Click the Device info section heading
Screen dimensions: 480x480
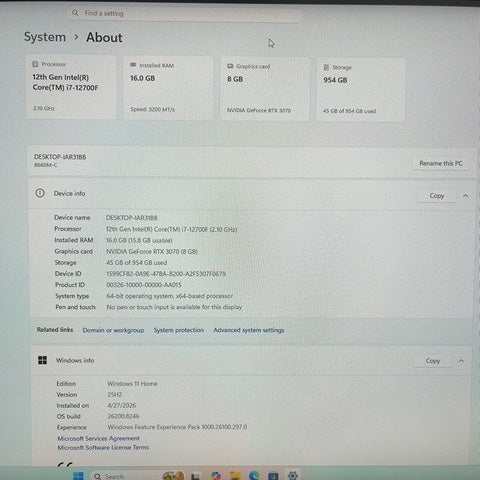pos(69,193)
